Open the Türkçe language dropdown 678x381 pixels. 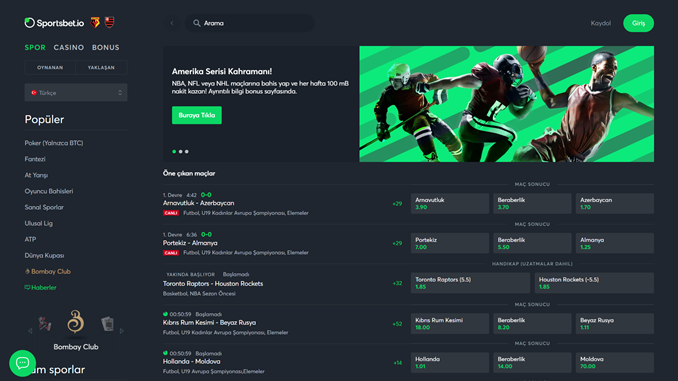76,93
